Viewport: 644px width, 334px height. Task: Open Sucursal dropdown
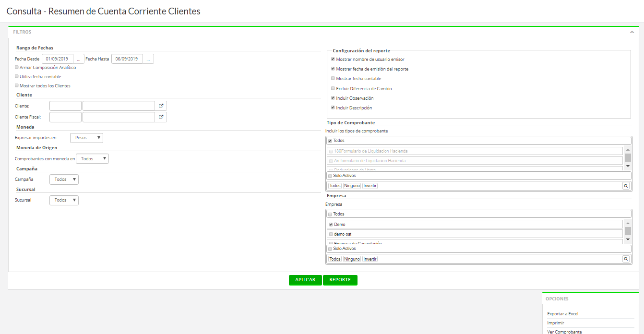[x=64, y=200]
